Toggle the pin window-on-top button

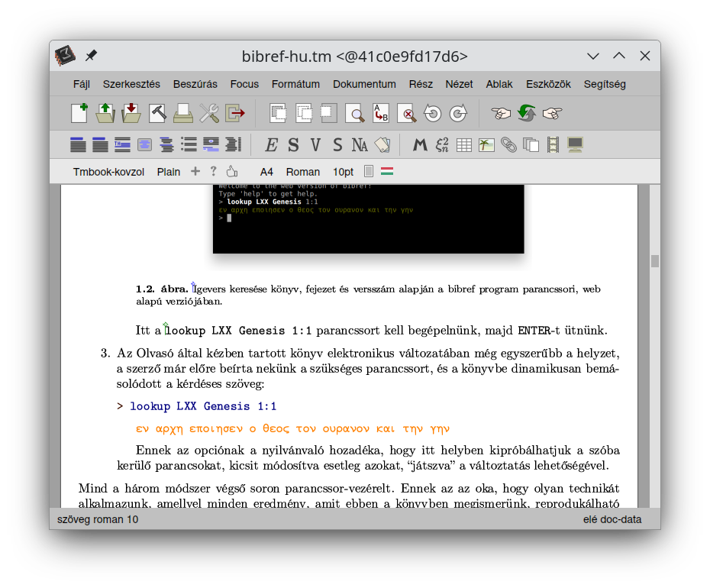[91, 56]
